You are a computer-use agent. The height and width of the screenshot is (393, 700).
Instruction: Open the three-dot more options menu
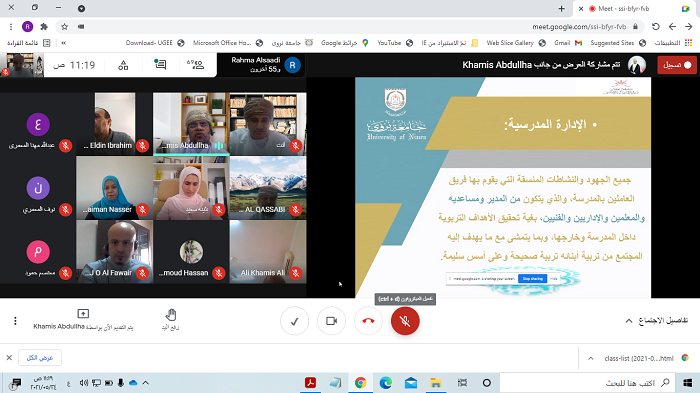click(15, 321)
